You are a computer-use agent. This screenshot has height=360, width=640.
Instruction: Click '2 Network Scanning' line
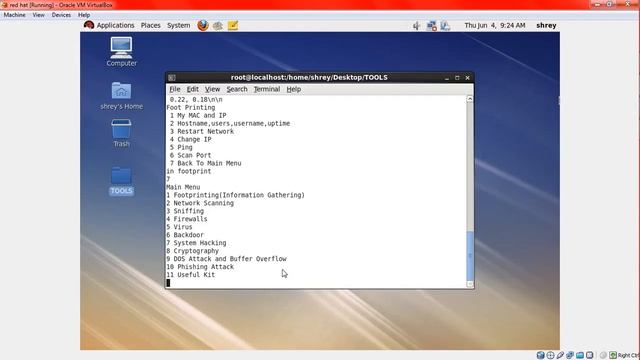click(200, 203)
